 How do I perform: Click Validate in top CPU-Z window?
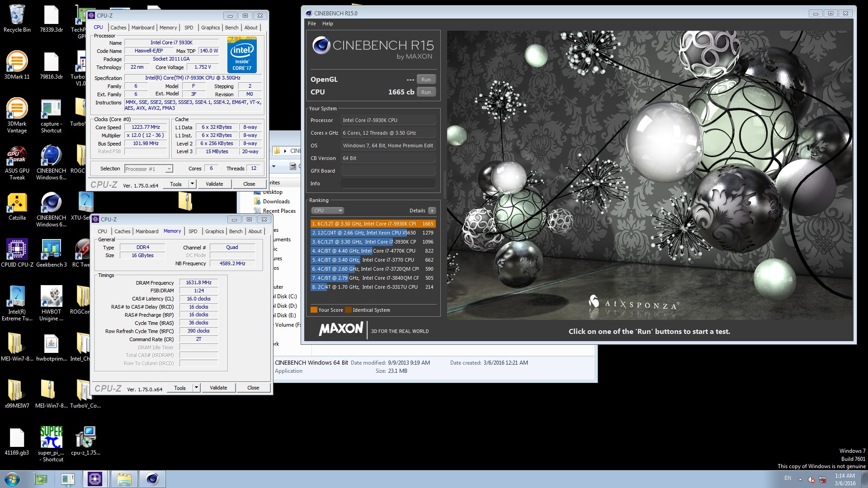point(214,184)
